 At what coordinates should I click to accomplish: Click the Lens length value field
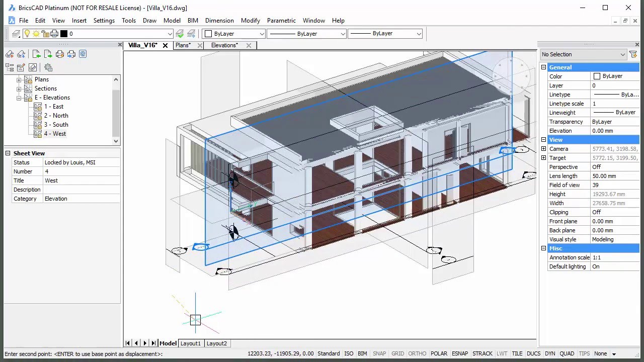pos(614,176)
